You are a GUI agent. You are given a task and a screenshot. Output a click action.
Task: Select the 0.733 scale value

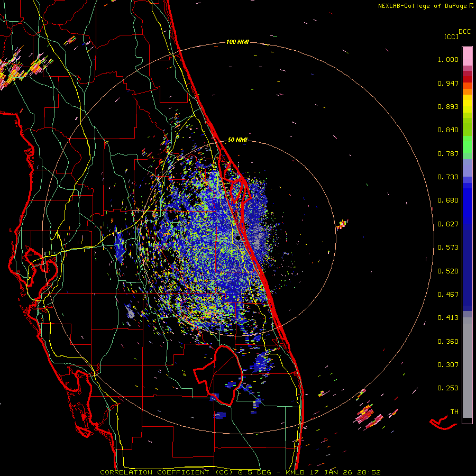coord(448,177)
